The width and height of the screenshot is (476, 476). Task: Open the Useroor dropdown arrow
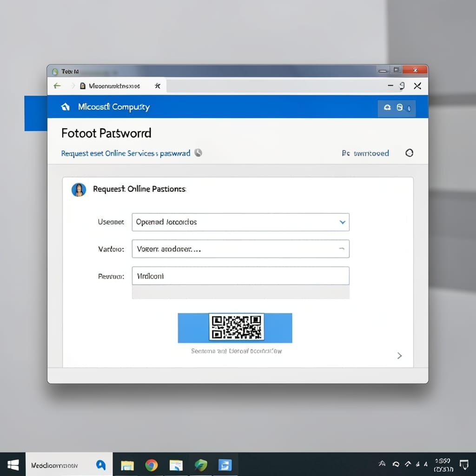click(x=343, y=222)
